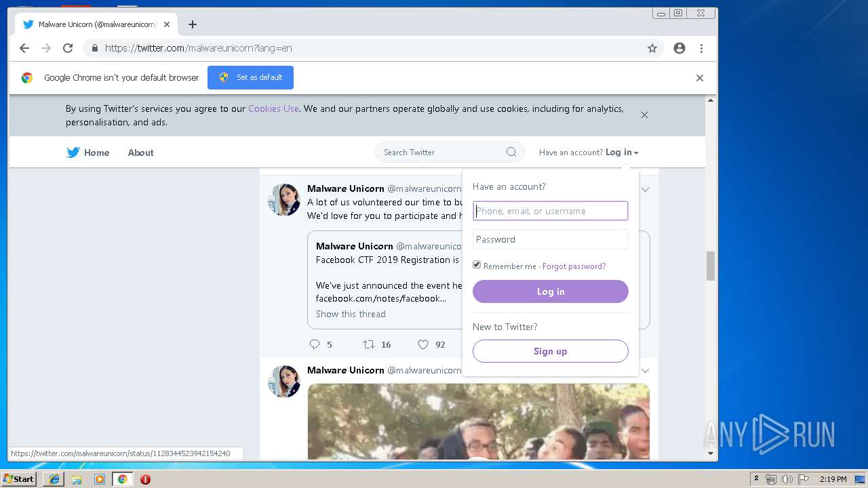
Task: Open the media player taskbar icon
Action: [100, 479]
